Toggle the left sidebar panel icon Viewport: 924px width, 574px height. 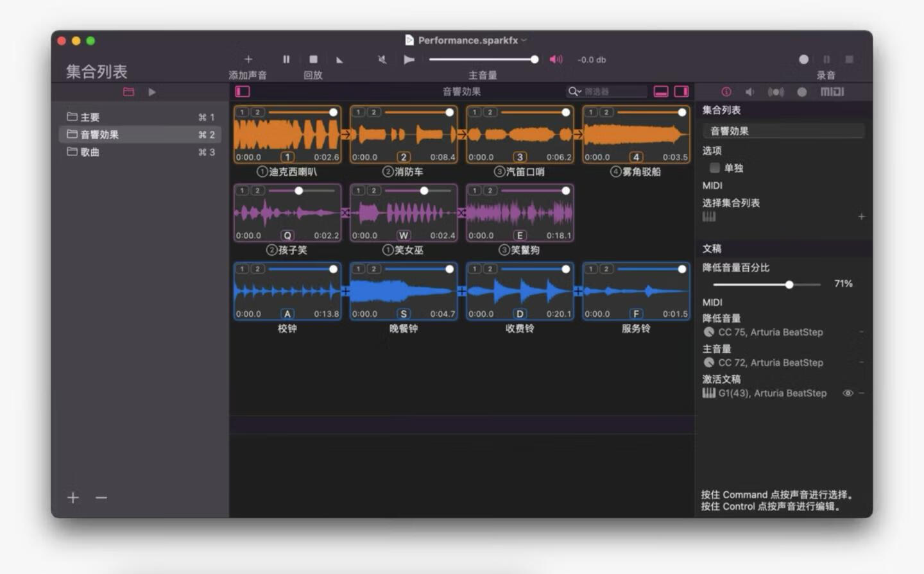(242, 92)
